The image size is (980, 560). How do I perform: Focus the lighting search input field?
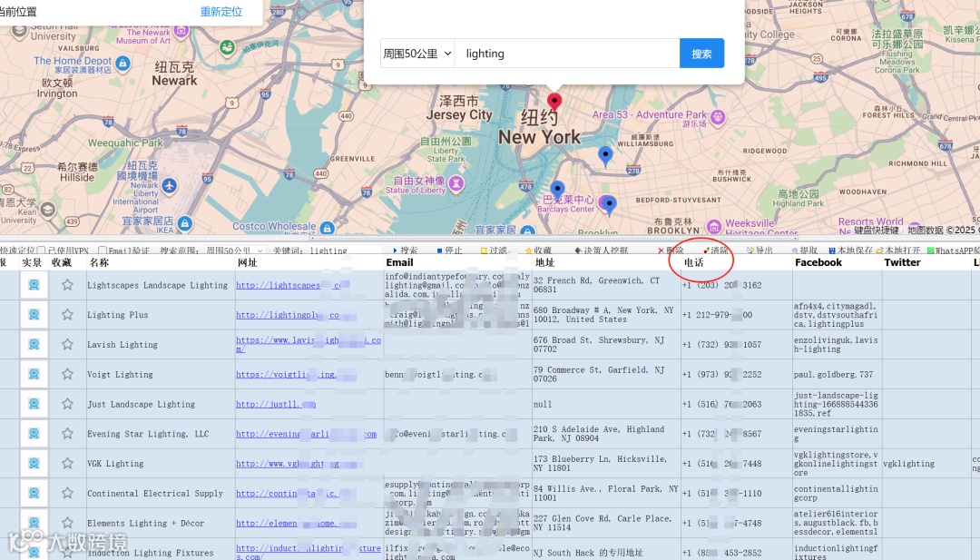pyautogui.click(x=567, y=54)
